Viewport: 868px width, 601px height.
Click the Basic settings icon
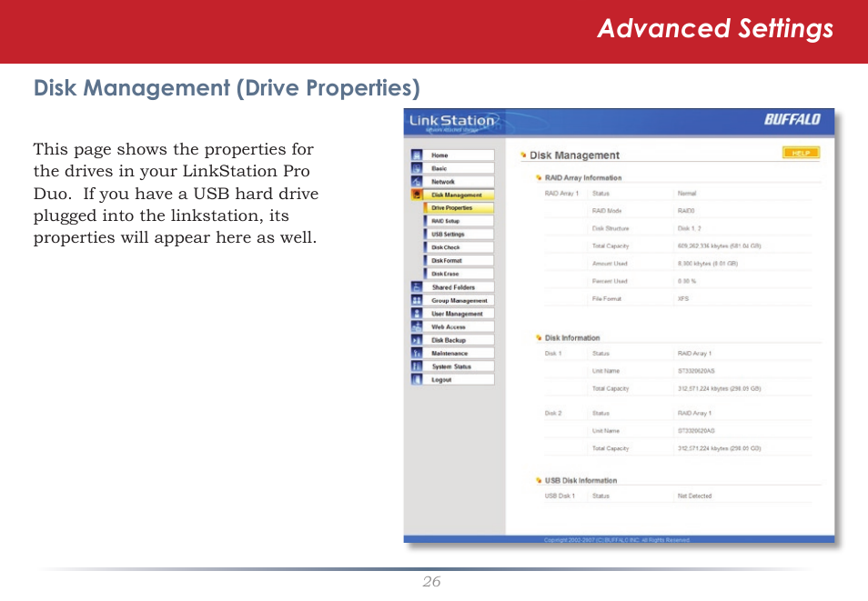pos(417,168)
